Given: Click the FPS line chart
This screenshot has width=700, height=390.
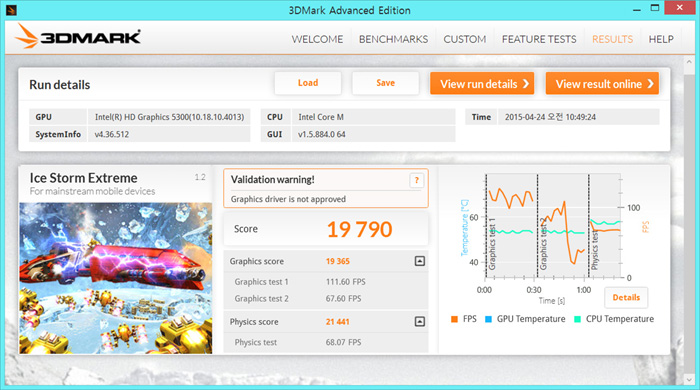Looking at the screenshot, I should (x=552, y=225).
